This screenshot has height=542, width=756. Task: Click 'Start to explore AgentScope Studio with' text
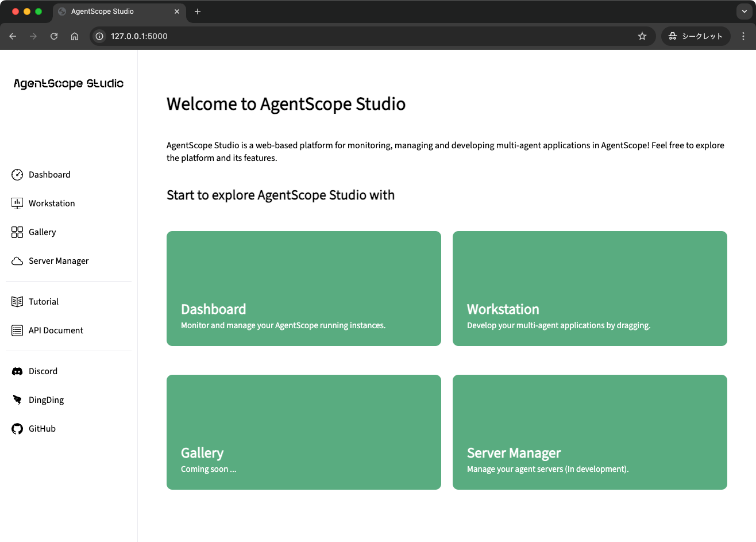[280, 195]
